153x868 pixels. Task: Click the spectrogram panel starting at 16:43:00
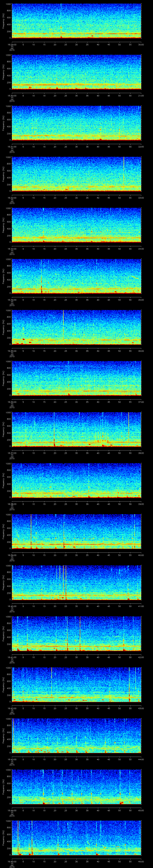click(x=76, y=736)
